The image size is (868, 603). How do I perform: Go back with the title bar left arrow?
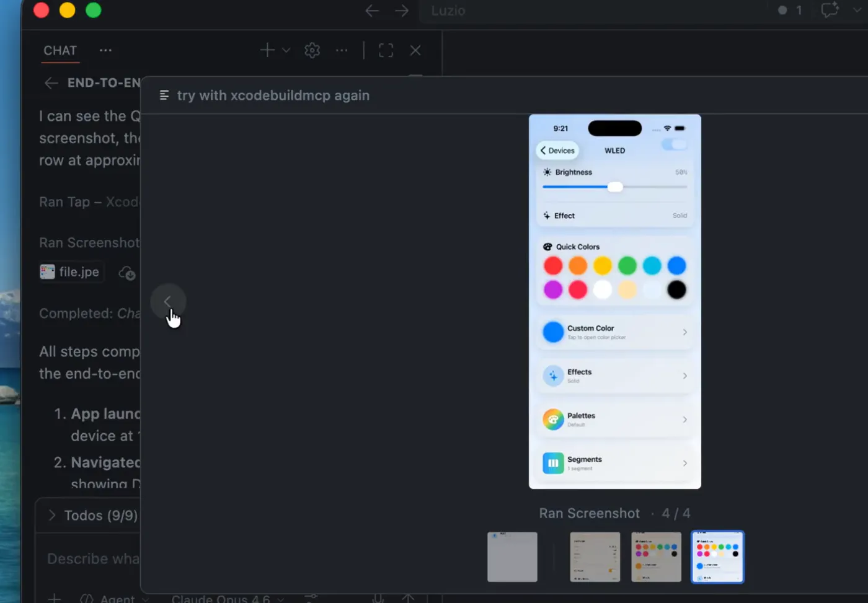[372, 11]
